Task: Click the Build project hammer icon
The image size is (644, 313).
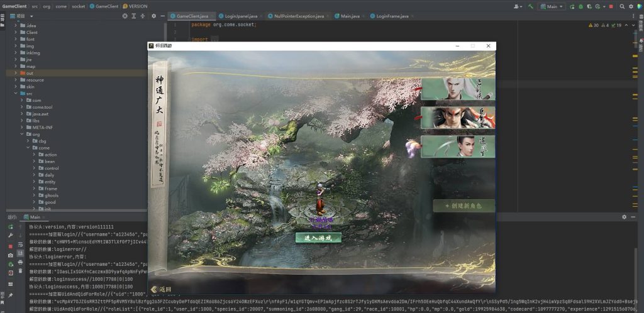Action: 531,6
